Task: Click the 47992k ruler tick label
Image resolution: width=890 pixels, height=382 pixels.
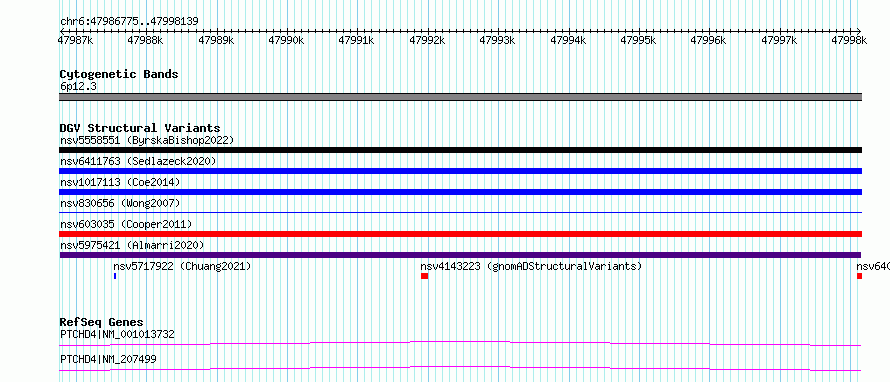Action: pyautogui.click(x=427, y=40)
